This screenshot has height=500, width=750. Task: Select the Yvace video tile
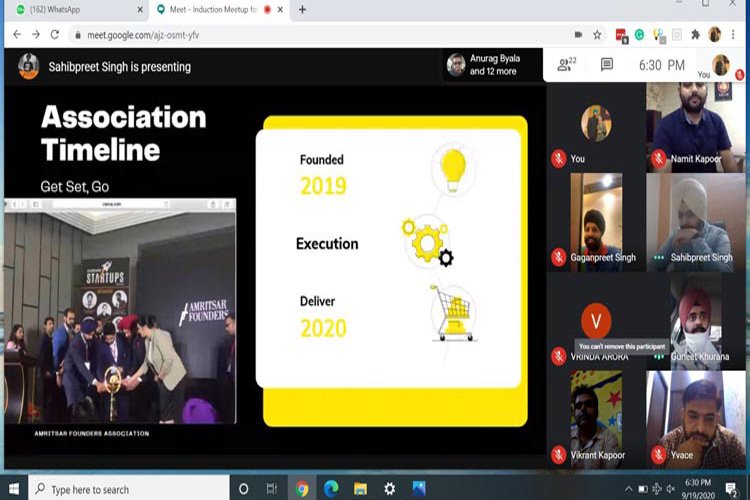click(x=695, y=420)
